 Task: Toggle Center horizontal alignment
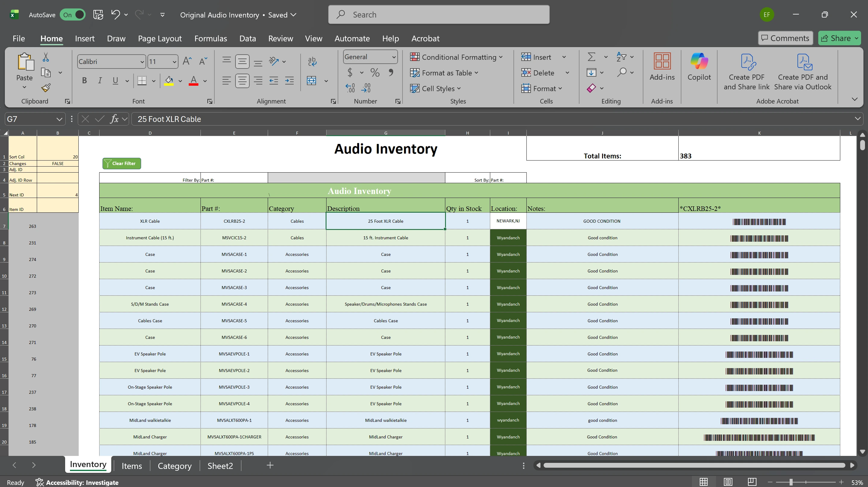pos(242,81)
